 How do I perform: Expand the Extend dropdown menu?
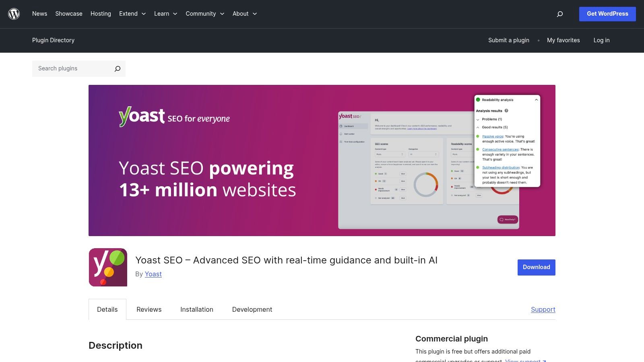click(x=132, y=14)
